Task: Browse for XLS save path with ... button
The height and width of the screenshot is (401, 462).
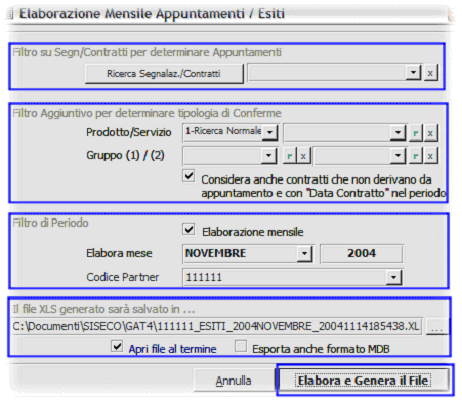Action: pyautogui.click(x=436, y=326)
